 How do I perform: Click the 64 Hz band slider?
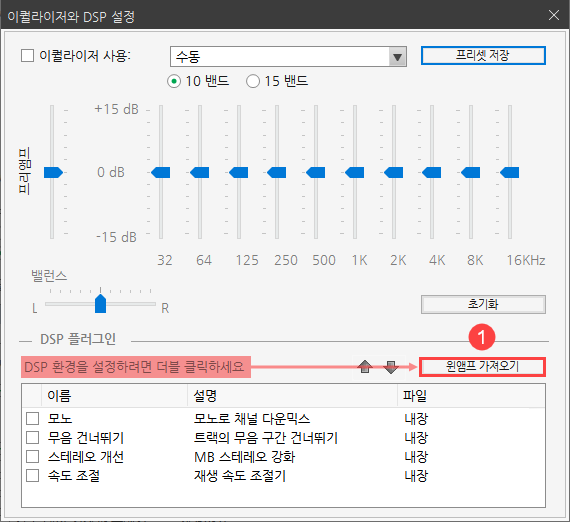pos(200,172)
